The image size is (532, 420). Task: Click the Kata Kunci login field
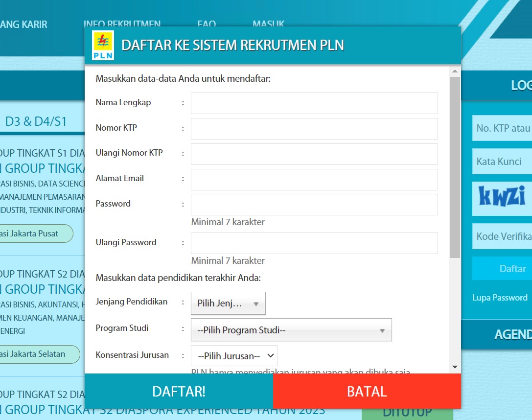click(x=502, y=162)
